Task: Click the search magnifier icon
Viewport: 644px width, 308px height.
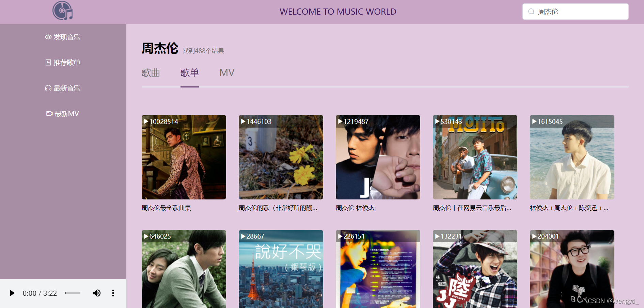Action: (531, 12)
